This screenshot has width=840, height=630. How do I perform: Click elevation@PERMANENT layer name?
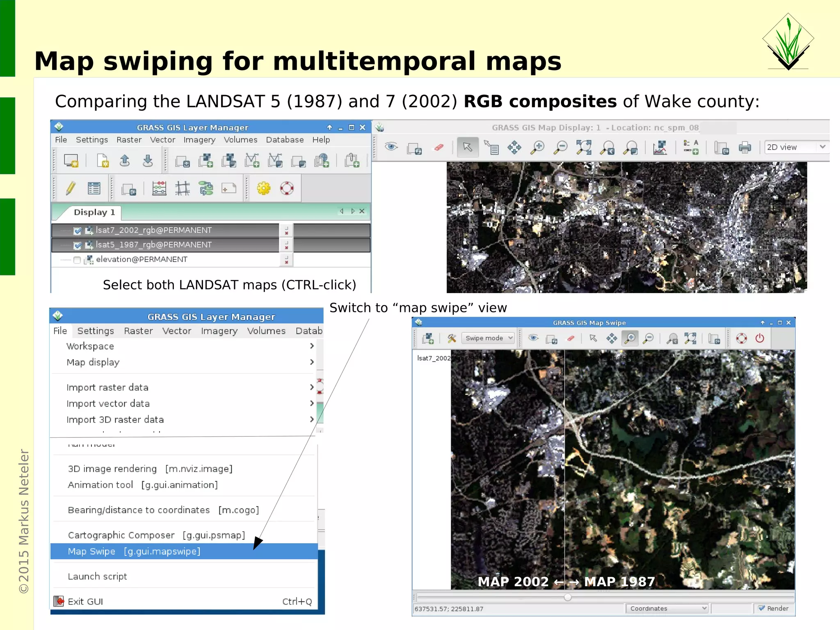pyautogui.click(x=142, y=259)
